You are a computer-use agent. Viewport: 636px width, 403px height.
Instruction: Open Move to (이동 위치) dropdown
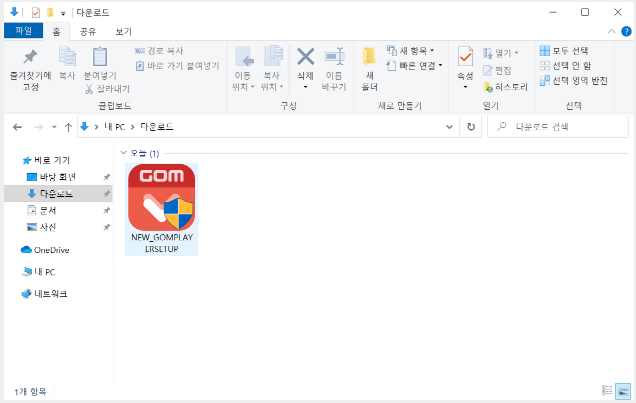point(243,69)
